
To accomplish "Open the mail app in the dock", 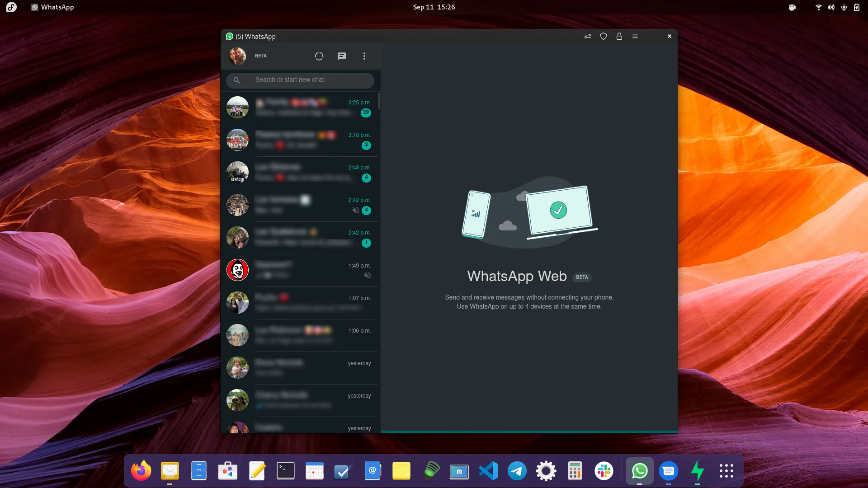I will click(170, 471).
